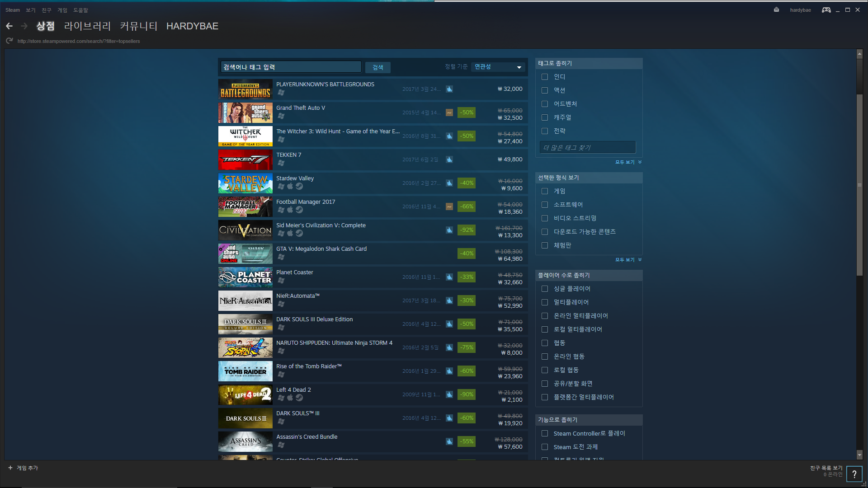The width and height of the screenshot is (868, 488).
Task: Open the hardybae account menu
Action: coord(800,10)
